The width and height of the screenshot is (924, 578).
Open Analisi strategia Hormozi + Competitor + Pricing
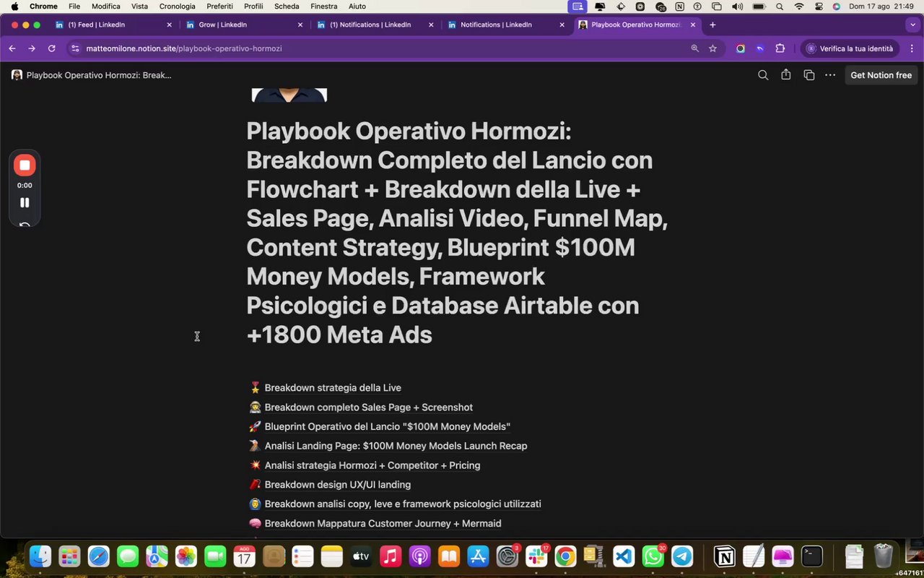click(372, 466)
